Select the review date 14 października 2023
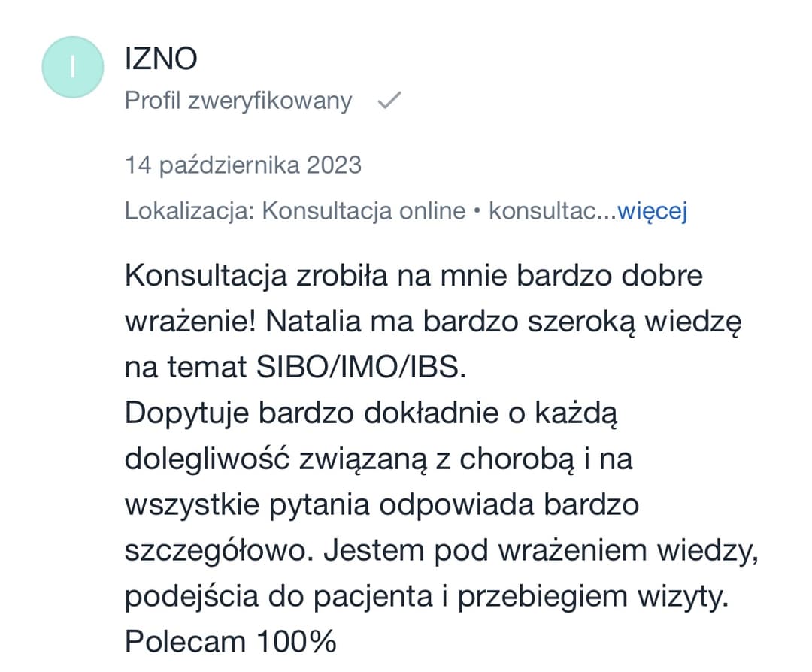Viewport: 812px width, 672px height. [243, 165]
